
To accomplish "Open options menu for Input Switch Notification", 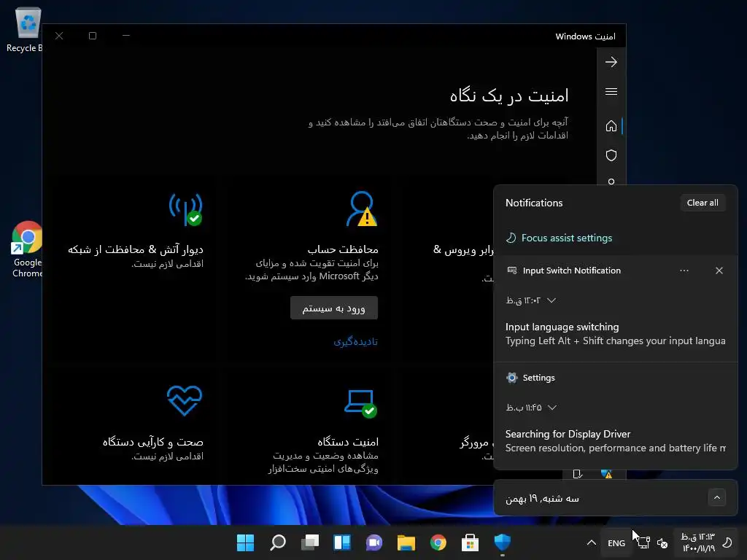I will tap(684, 271).
